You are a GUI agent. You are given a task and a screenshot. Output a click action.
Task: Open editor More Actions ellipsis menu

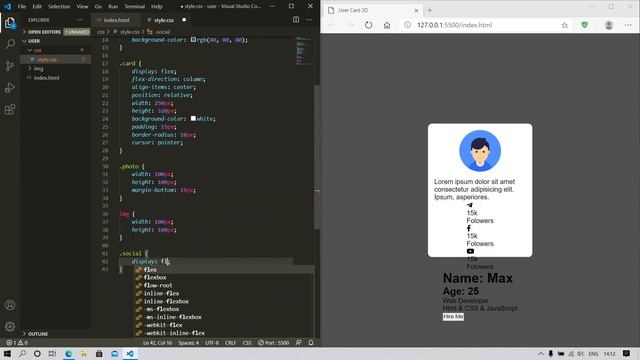pyautogui.click(x=309, y=20)
